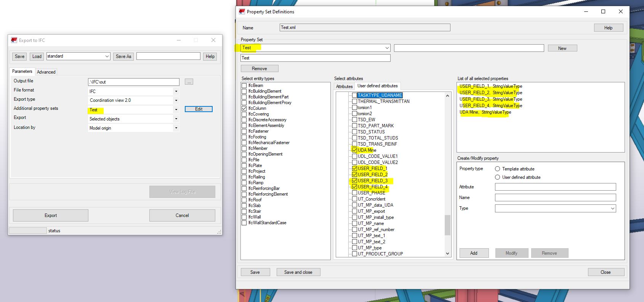The height and width of the screenshot is (302, 644).
Task: Click the Export button
Action: pyautogui.click(x=51, y=215)
